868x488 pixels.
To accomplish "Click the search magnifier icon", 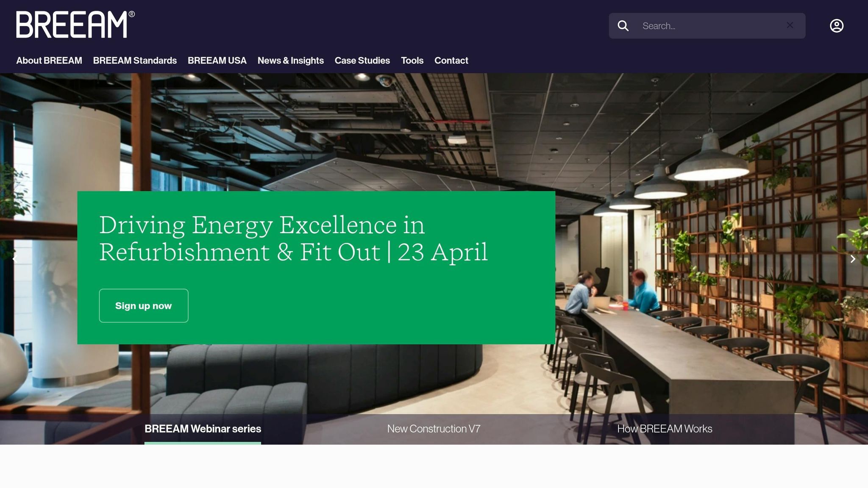I will (x=623, y=26).
